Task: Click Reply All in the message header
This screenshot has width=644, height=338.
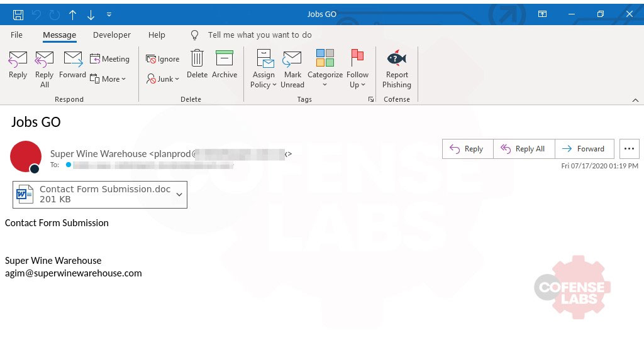Action: click(x=524, y=149)
